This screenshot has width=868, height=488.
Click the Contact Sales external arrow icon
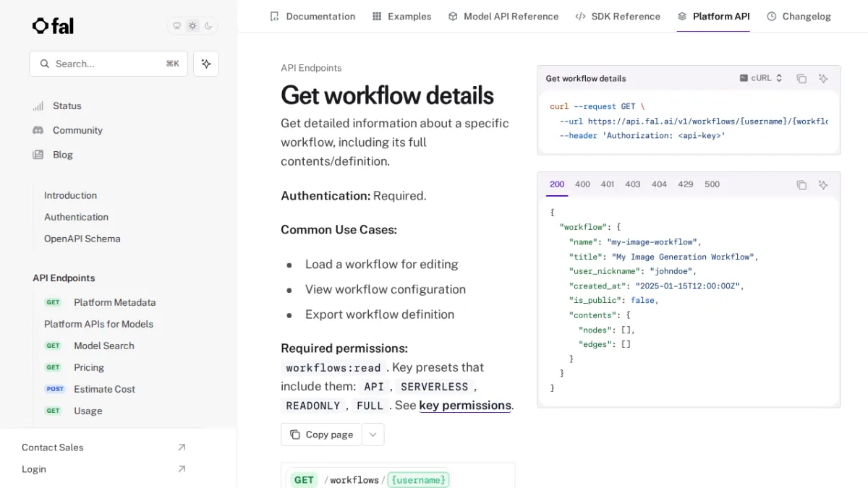tap(182, 448)
